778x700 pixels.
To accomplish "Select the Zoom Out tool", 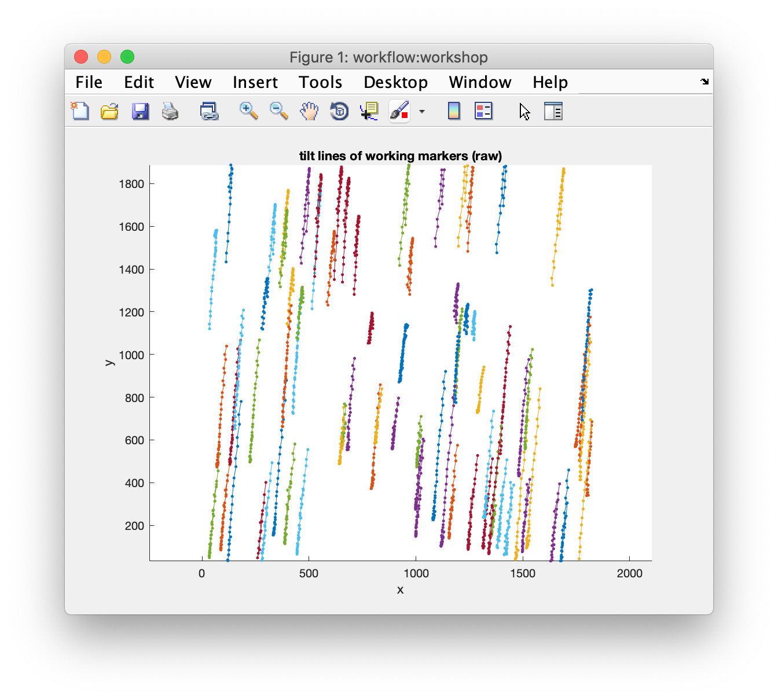I will (x=279, y=110).
